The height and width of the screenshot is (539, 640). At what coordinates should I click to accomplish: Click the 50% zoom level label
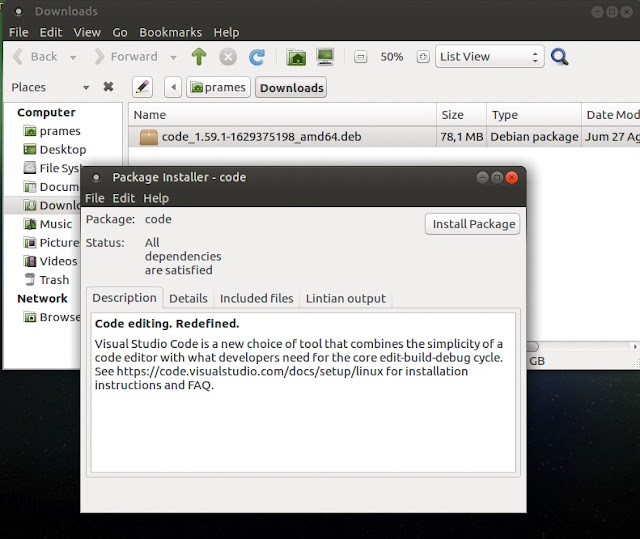pyautogui.click(x=391, y=57)
